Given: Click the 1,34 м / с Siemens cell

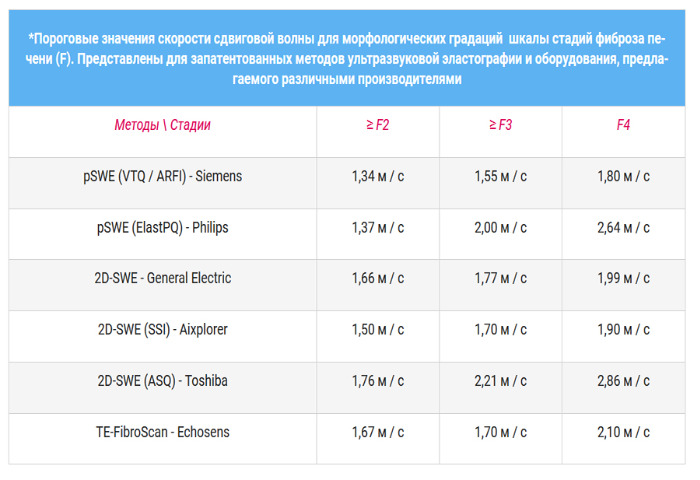Looking at the screenshot, I should [x=377, y=176].
